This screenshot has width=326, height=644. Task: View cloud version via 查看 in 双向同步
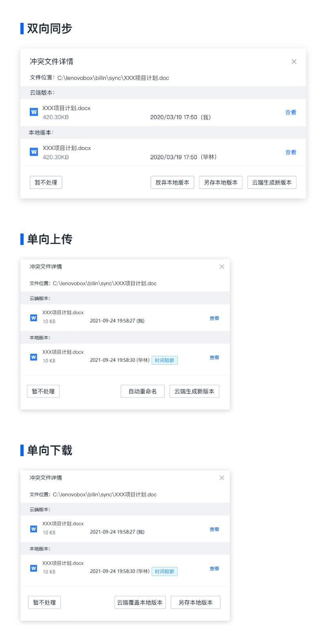(x=291, y=112)
